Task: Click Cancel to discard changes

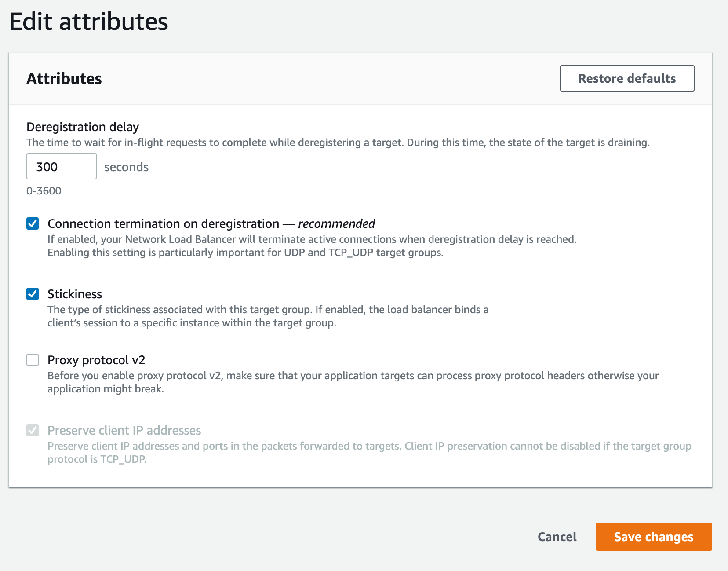Action: pyautogui.click(x=557, y=537)
